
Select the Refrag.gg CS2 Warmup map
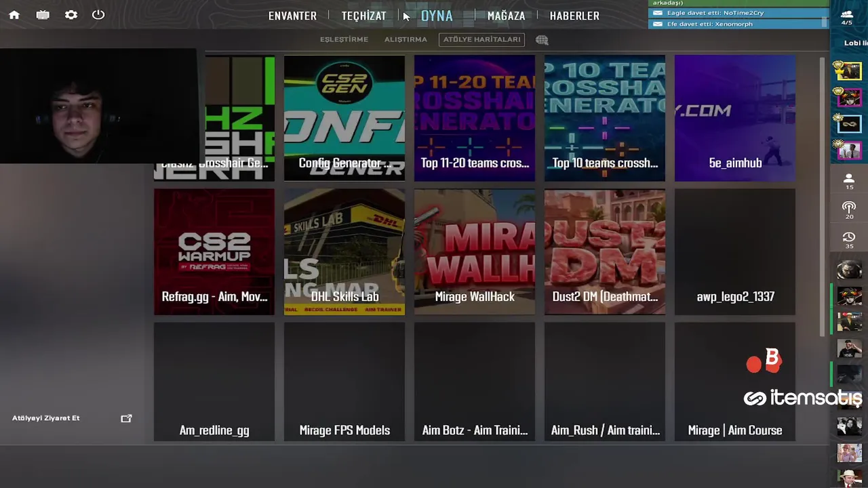[214, 251]
